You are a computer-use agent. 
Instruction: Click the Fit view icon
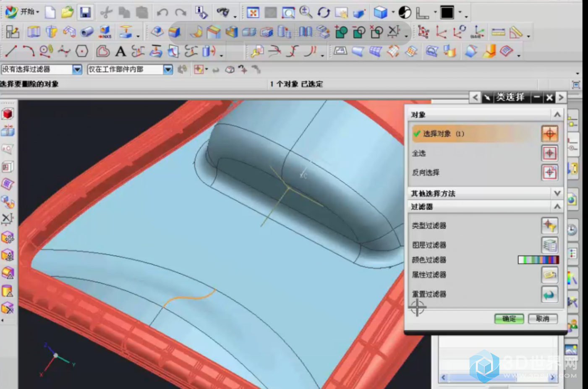coord(253,13)
